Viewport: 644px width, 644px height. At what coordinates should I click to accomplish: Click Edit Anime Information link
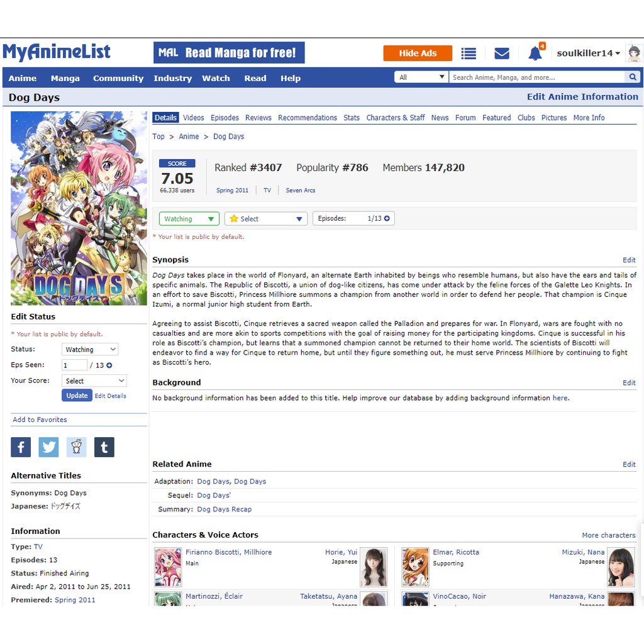pos(582,97)
